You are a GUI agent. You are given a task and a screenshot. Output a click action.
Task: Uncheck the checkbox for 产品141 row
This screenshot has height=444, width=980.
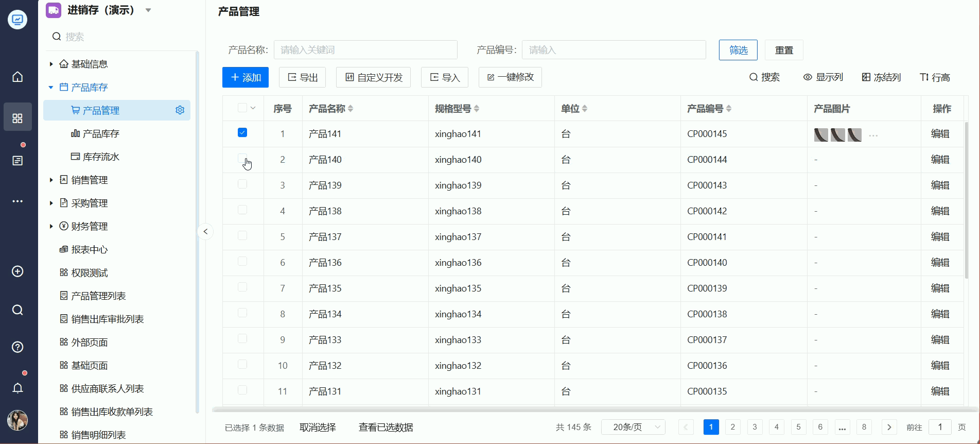pyautogui.click(x=242, y=133)
